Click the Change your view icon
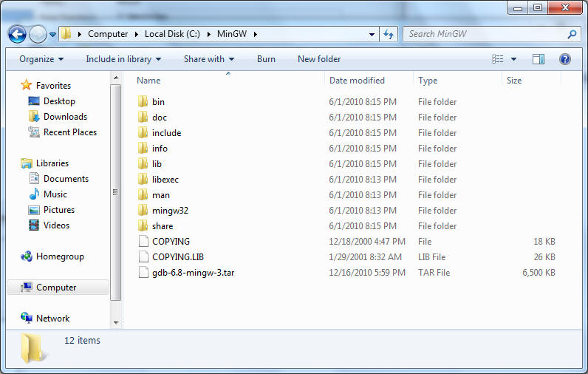This screenshot has height=374, width=588. pyautogui.click(x=498, y=59)
